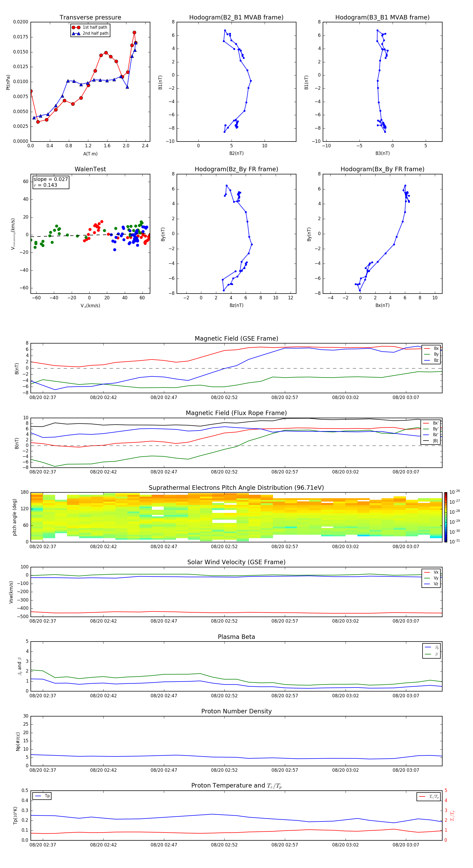Image resolution: width=473 pixels, height=868 pixels.
Task: Click the "βp and β" y-axis label
Action: [19, 666]
